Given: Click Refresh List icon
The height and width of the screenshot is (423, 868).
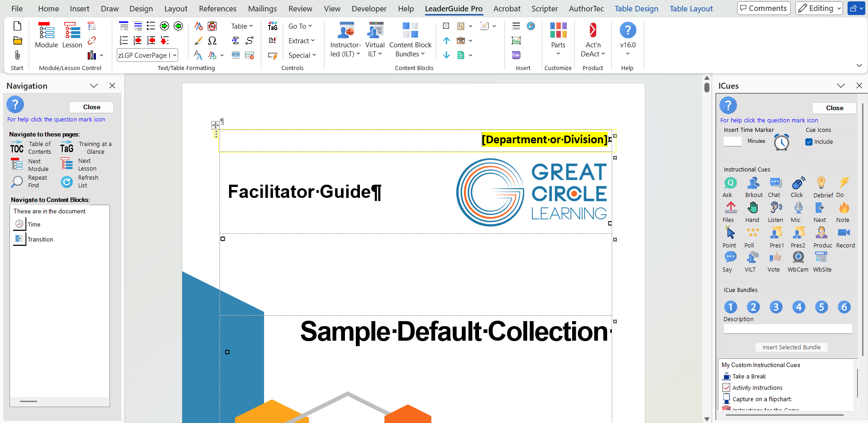Looking at the screenshot, I should pos(67,182).
